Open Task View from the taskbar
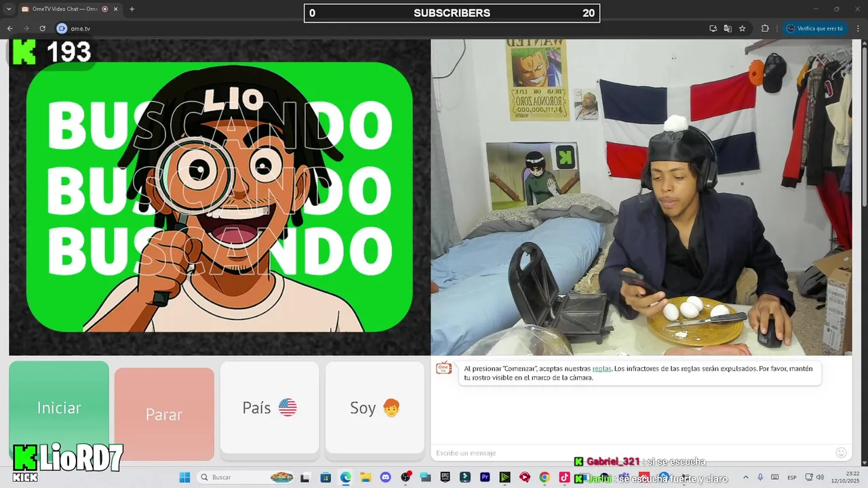Viewport: 868px width, 488px height. pyautogui.click(x=305, y=477)
